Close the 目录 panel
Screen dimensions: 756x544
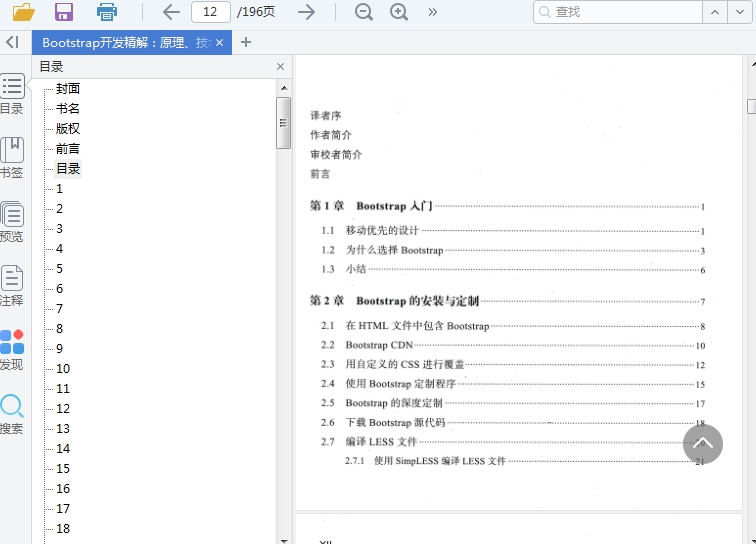coord(280,67)
